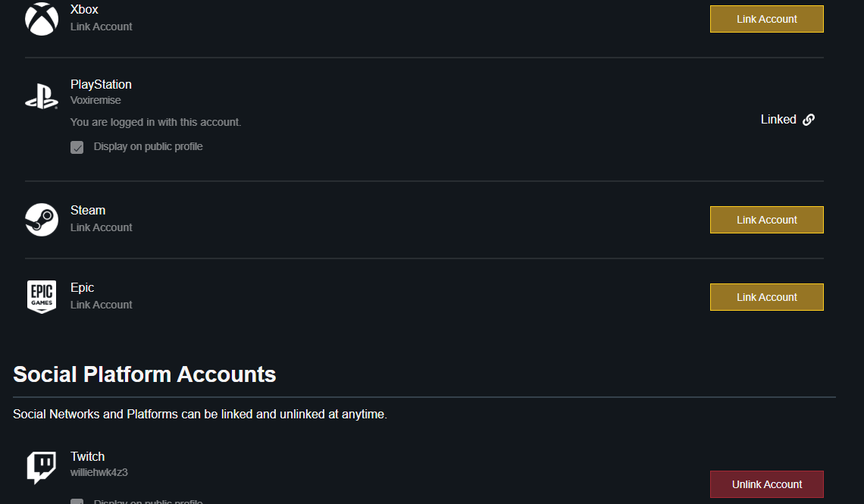Click the Epic Games logo icon
Screen dimensions: 864x504
(x=42, y=297)
